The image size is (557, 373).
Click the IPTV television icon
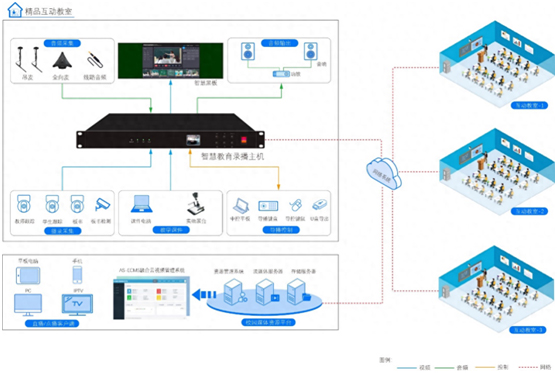[77, 305]
